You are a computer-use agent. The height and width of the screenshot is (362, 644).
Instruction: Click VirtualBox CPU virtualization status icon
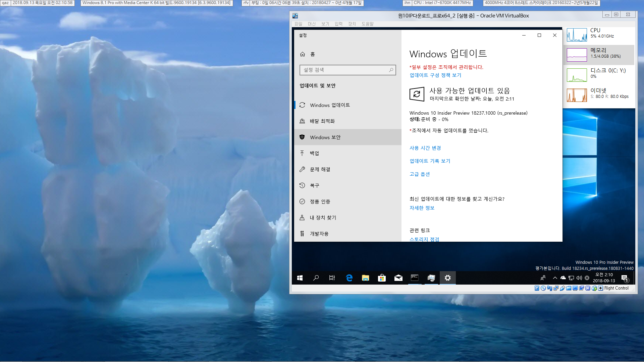click(588, 288)
